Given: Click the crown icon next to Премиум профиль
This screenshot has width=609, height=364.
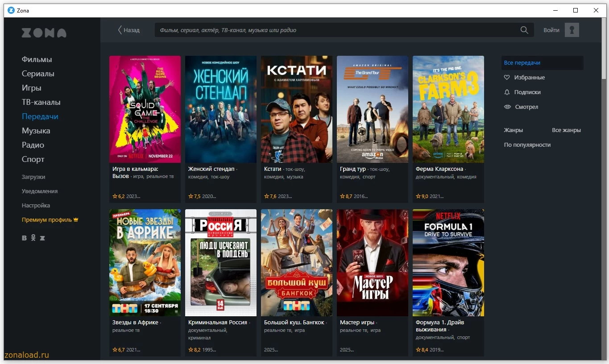Looking at the screenshot, I should pyautogui.click(x=76, y=219).
